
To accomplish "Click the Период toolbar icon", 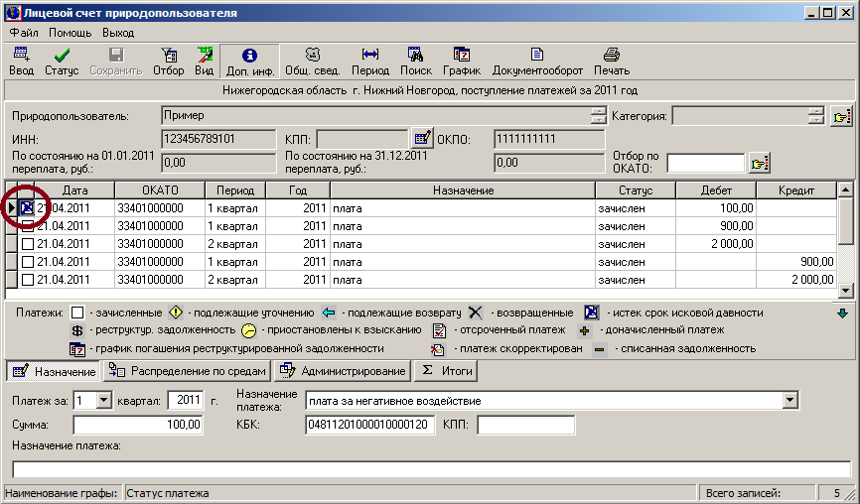I will pos(370,57).
